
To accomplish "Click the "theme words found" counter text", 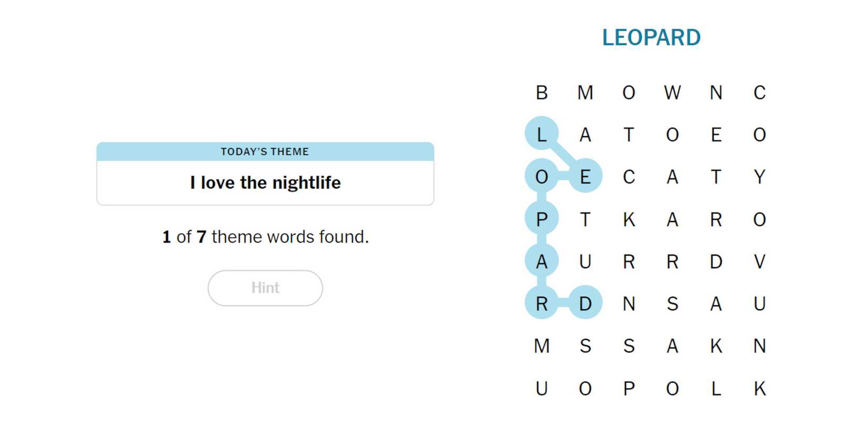I will coord(265,237).
